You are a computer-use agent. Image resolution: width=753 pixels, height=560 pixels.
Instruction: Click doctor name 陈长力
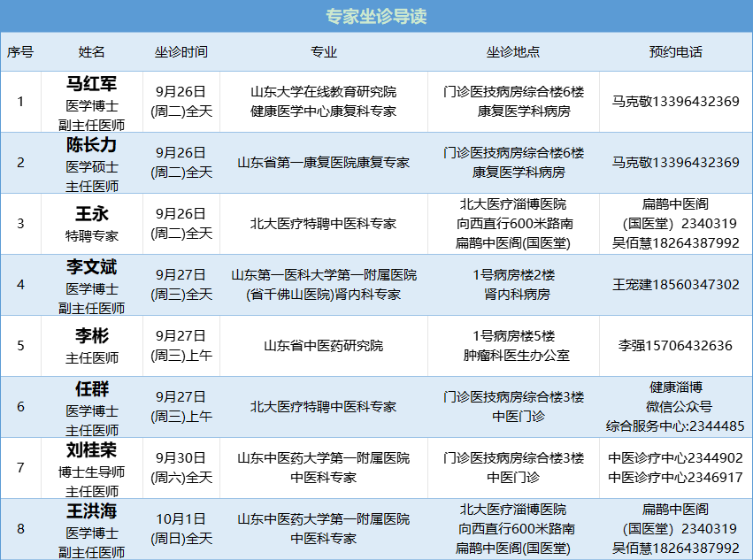[x=92, y=145]
